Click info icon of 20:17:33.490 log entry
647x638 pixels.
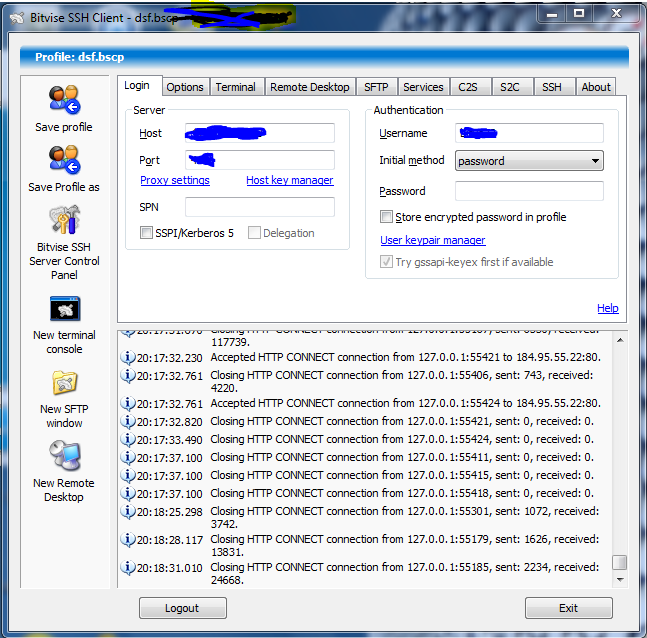pyautogui.click(x=128, y=440)
